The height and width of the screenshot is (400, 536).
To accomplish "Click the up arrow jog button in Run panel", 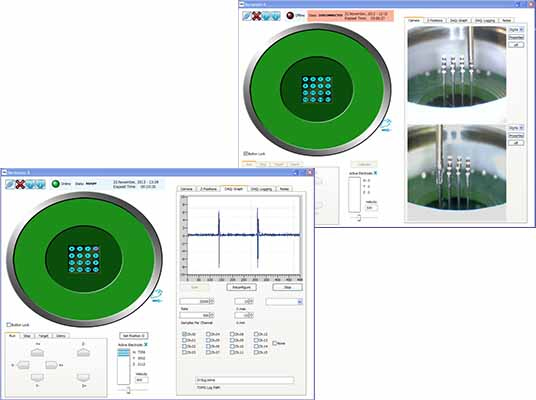I will pos(37,352).
